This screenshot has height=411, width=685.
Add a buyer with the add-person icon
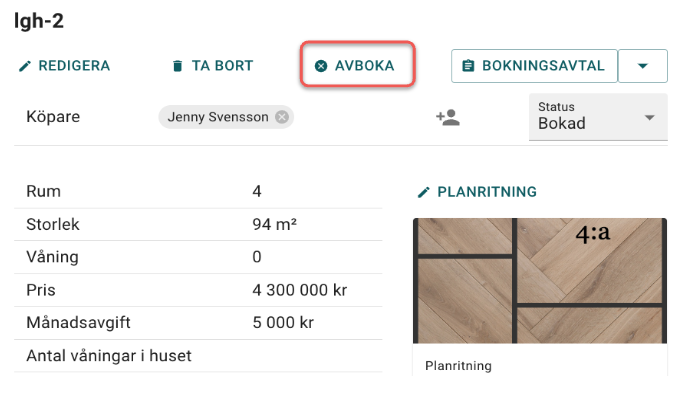pyautogui.click(x=447, y=117)
